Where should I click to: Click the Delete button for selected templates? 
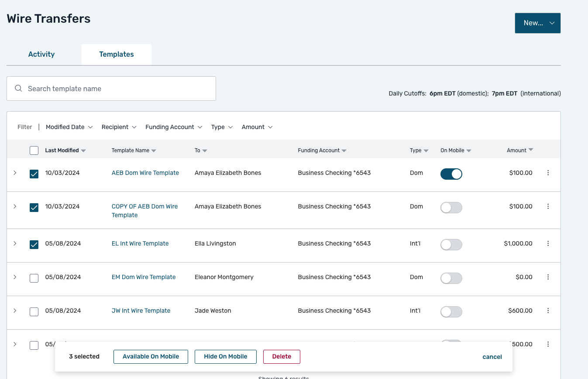(x=282, y=357)
